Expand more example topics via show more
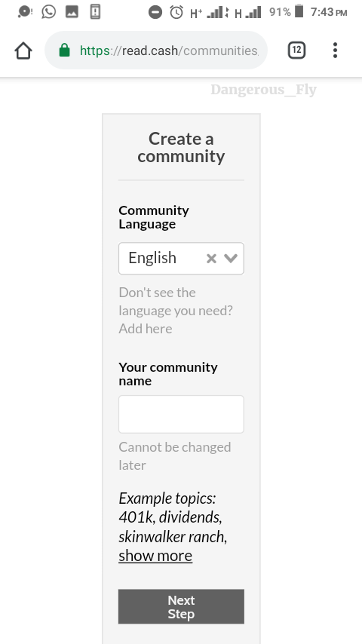 pyautogui.click(x=155, y=556)
